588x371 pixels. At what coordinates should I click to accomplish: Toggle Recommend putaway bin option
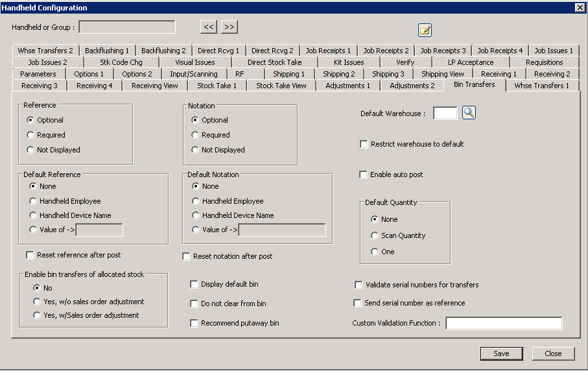click(194, 323)
